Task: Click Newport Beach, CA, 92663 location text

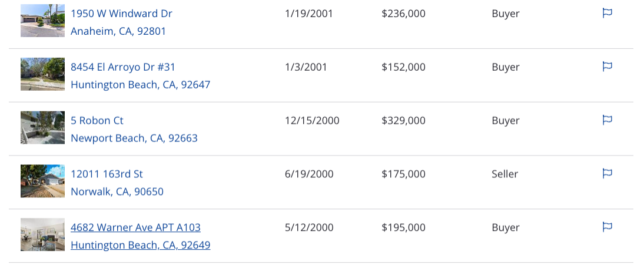Action: tap(134, 138)
